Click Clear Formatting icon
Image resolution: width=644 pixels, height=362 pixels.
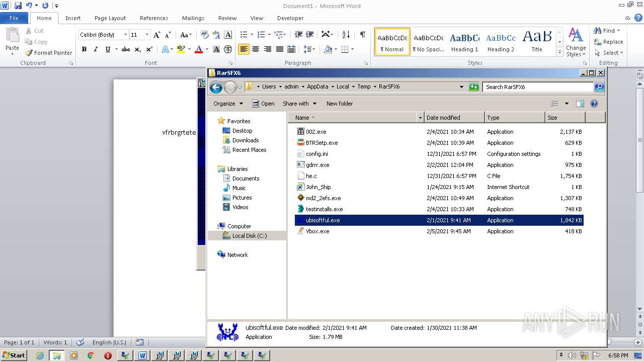pyautogui.click(x=204, y=35)
